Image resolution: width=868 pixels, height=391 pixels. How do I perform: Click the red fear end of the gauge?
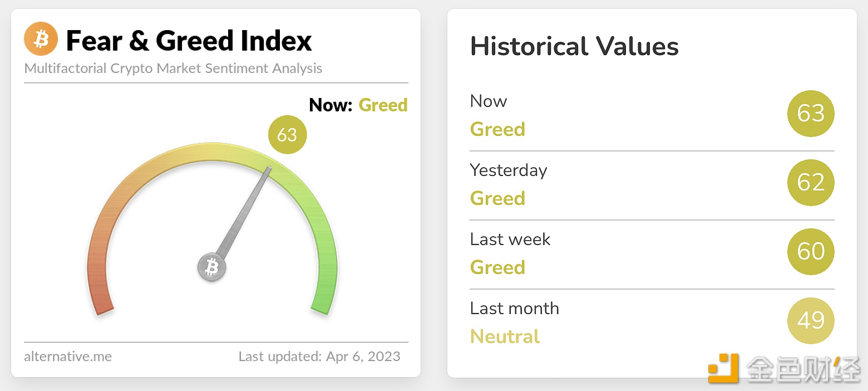pos(102,304)
